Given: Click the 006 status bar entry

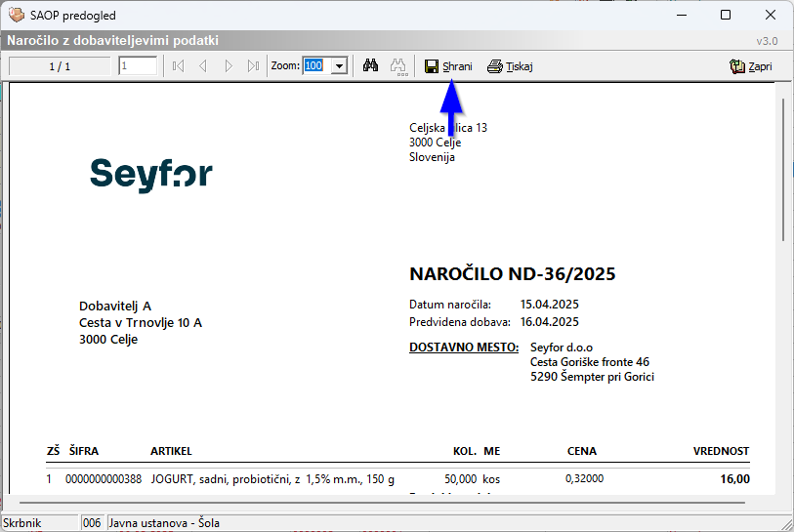Looking at the screenshot, I should pos(92,523).
